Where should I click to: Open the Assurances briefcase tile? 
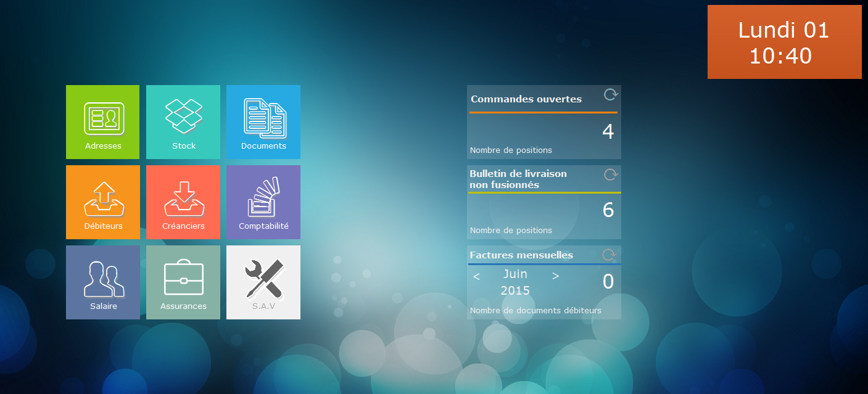coord(183,282)
